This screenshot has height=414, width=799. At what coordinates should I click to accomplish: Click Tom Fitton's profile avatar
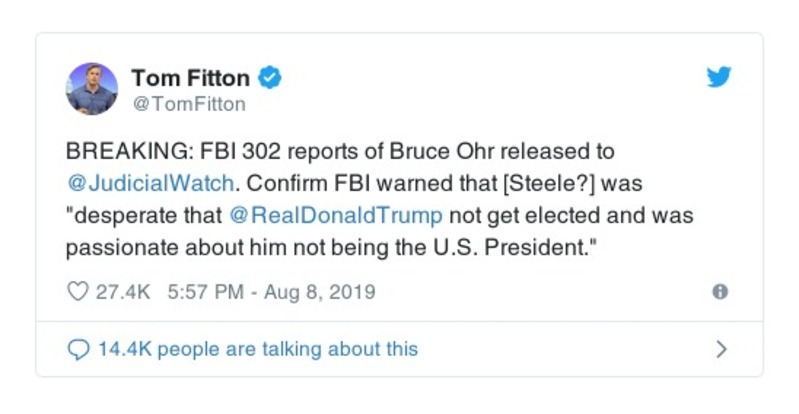pyautogui.click(x=92, y=88)
